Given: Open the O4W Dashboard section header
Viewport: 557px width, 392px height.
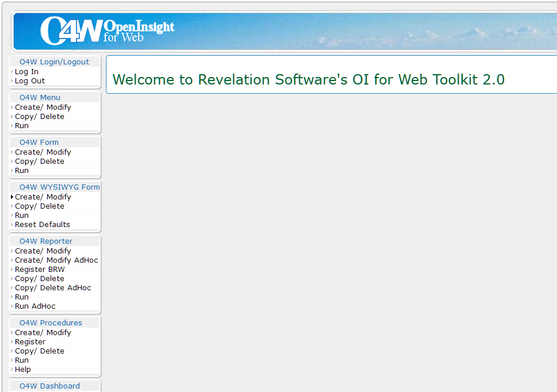Looking at the screenshot, I should coord(49,386).
